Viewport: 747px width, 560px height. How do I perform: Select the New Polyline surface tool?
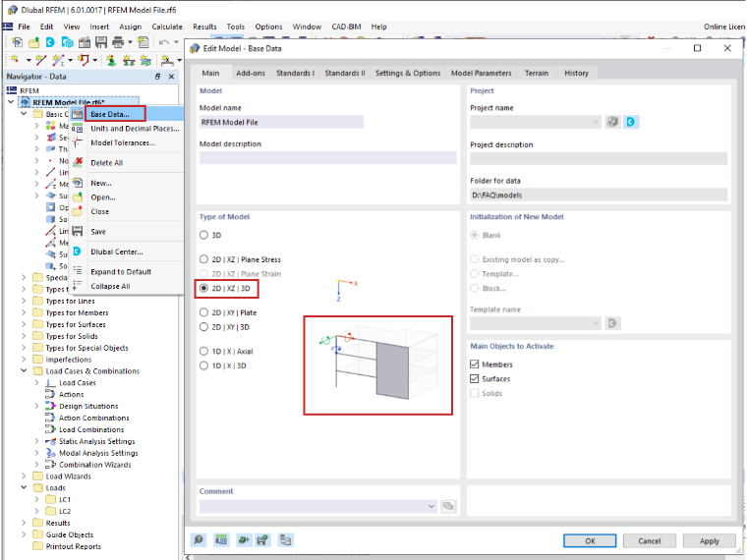coord(84,60)
